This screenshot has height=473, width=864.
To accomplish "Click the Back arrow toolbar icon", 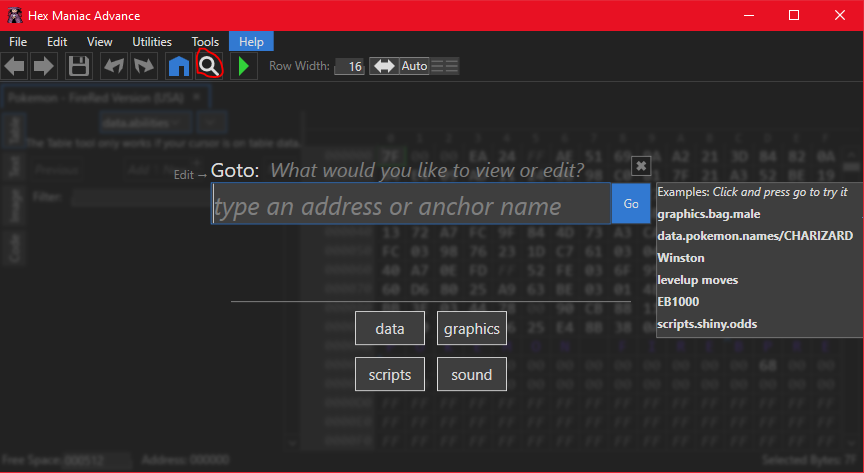I will (14, 66).
